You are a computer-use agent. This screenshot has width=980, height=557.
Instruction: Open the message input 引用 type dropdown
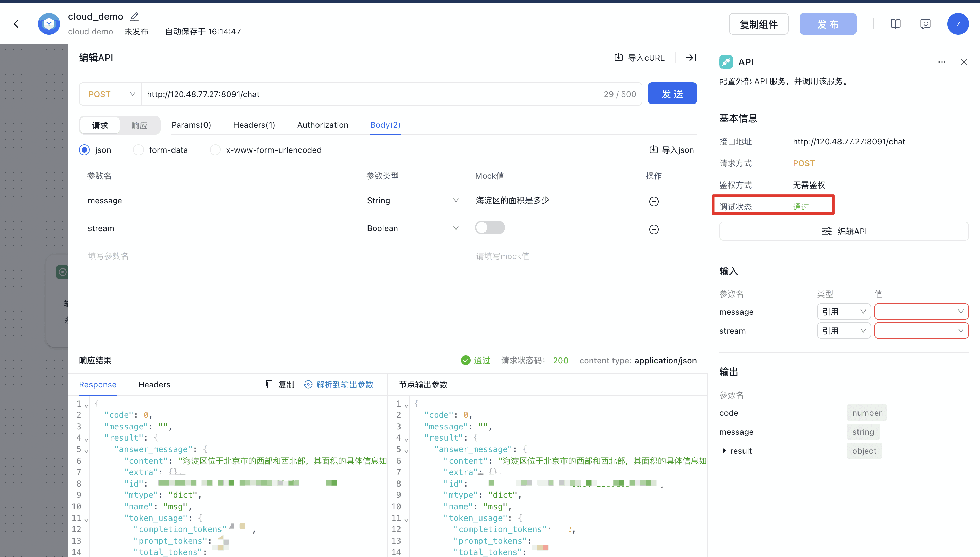844,312
